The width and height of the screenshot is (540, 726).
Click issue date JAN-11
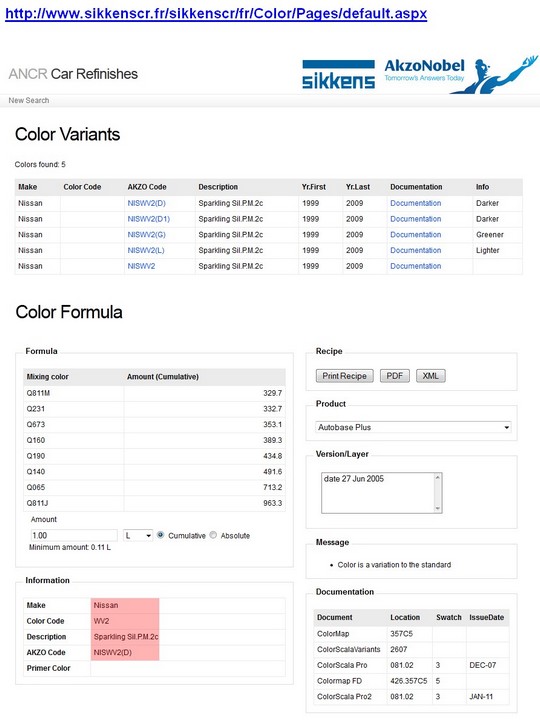[481, 697]
